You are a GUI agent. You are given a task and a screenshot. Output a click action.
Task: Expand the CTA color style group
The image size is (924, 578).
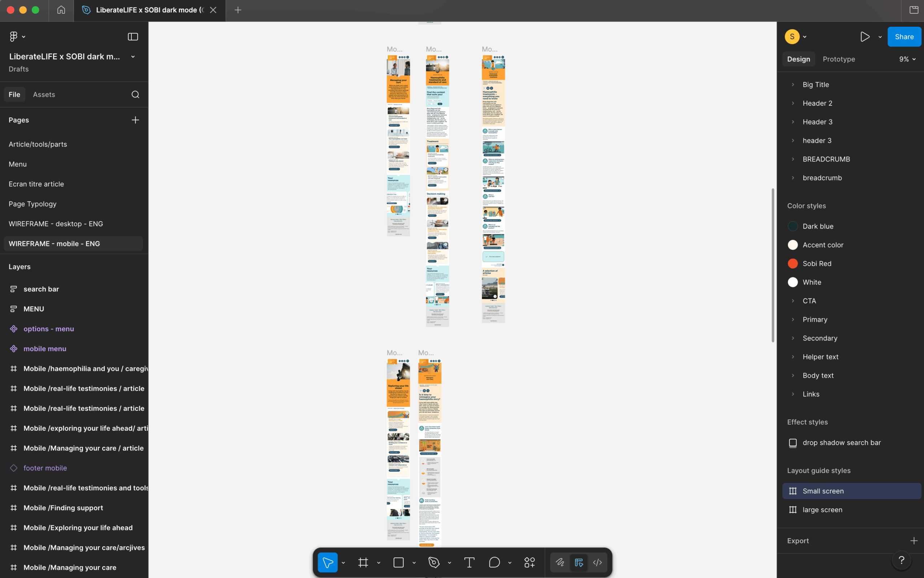point(793,301)
